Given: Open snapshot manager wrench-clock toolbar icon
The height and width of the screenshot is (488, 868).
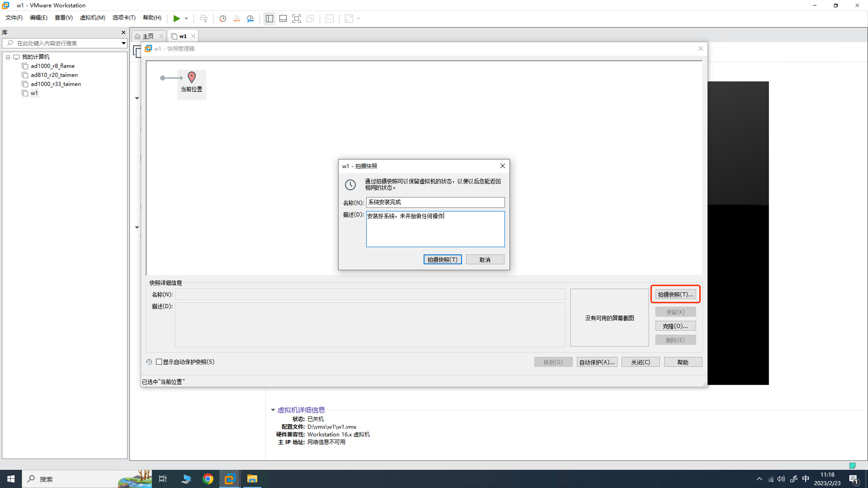Looking at the screenshot, I should point(250,19).
